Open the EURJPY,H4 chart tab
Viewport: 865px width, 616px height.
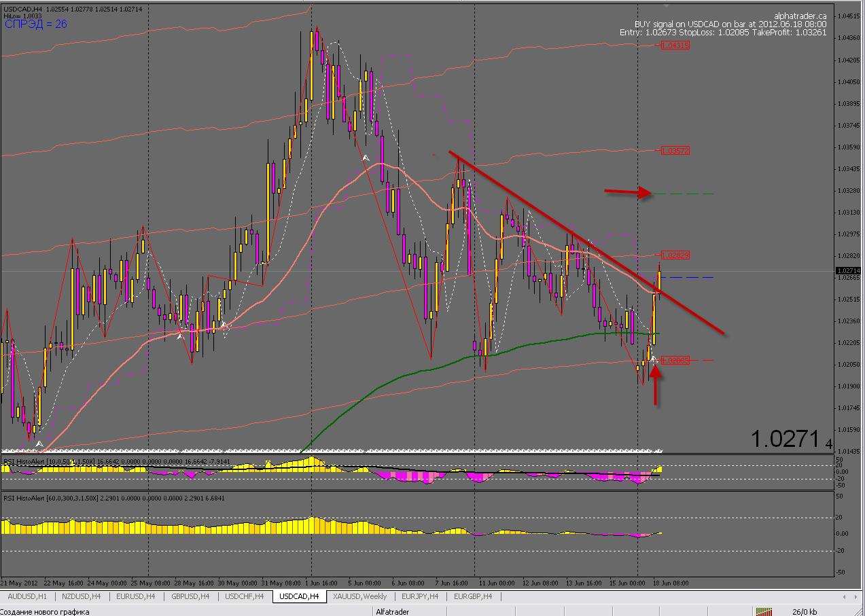[x=421, y=596]
